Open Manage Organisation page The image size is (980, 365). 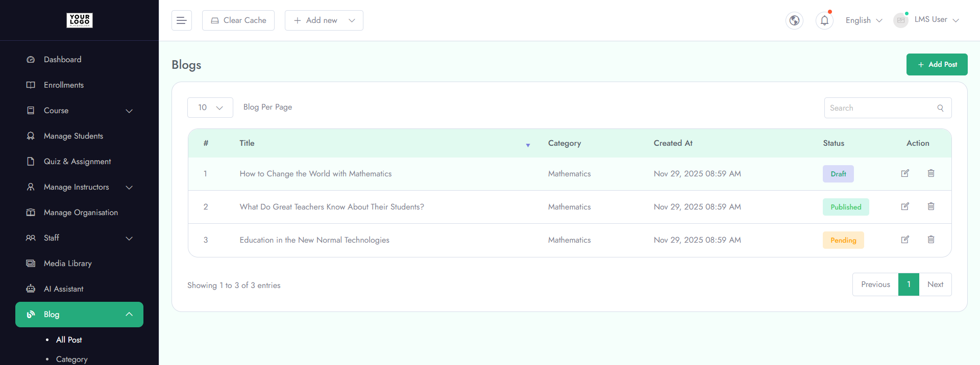[81, 213]
